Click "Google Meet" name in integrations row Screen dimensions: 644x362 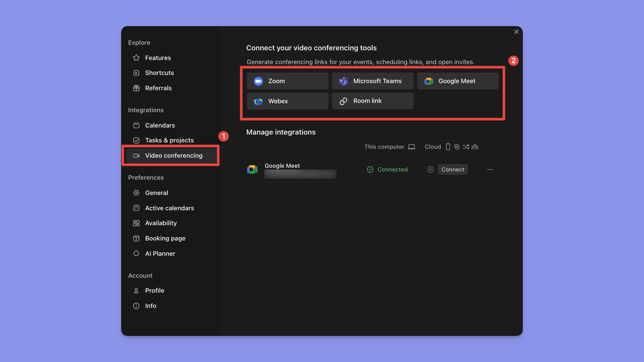[282, 166]
